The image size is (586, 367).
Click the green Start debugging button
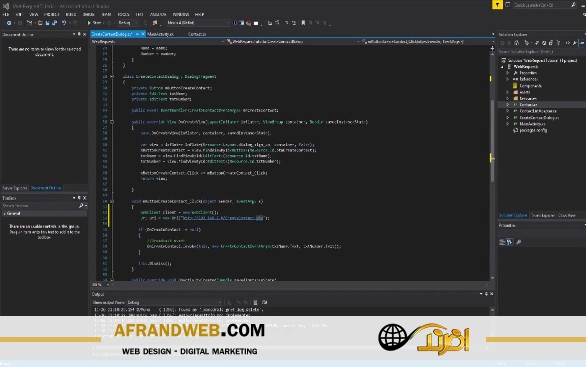(94, 23)
